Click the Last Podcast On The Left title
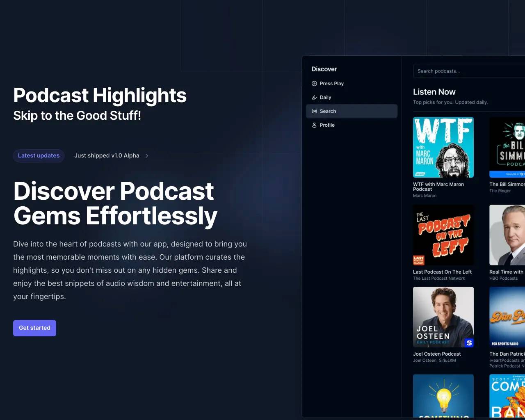 [x=442, y=272]
